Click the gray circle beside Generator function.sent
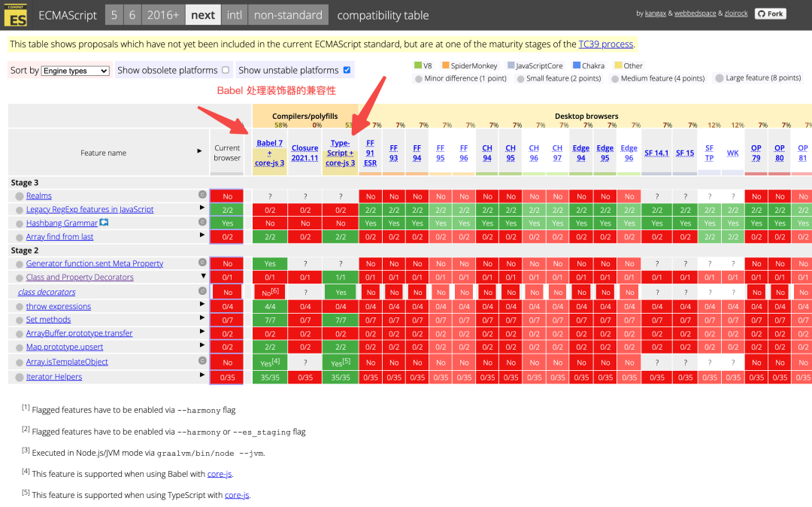 pos(19,264)
